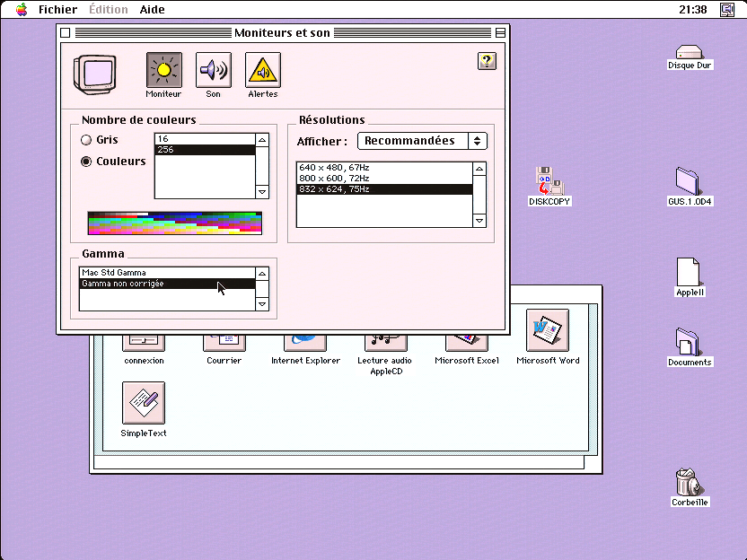Viewport: 747px width, 560px height.
Task: Click the color palette strip
Action: (175, 223)
